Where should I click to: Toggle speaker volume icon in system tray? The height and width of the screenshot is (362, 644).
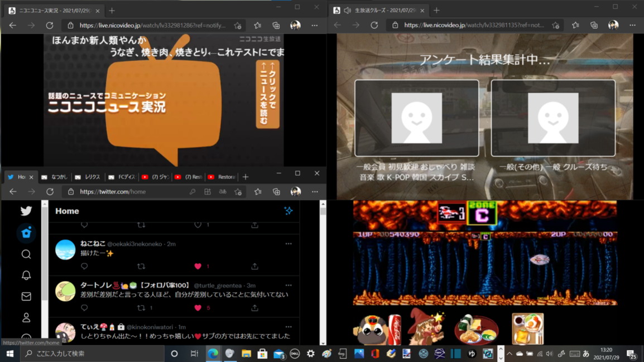coord(549,354)
